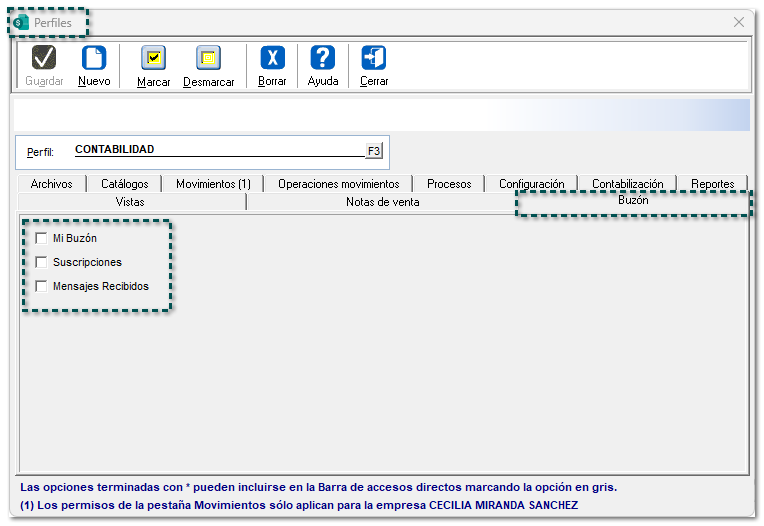Screen dimensions: 764x526
Task: Click the Perfiles app icon in title bar
Action: tap(21, 22)
